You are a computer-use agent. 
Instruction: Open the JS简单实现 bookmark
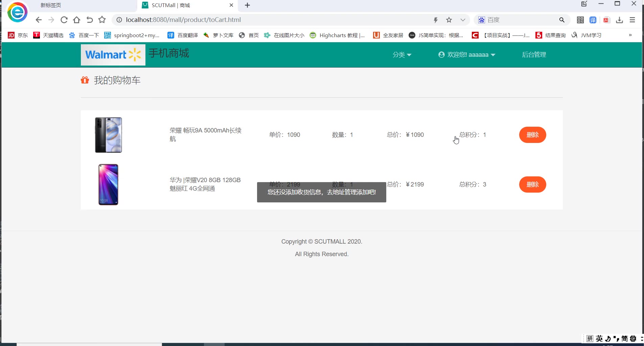tap(436, 35)
